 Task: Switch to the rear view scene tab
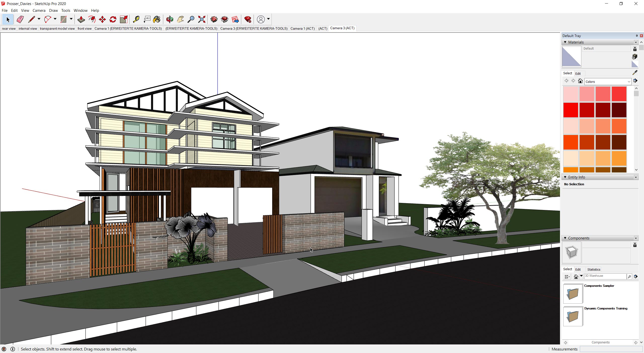9,28
